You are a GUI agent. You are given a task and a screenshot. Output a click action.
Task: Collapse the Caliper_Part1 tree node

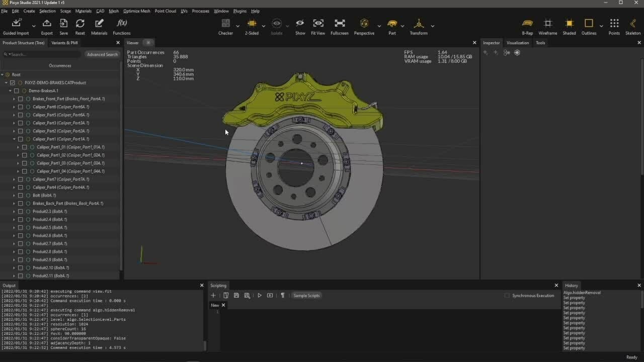14,139
